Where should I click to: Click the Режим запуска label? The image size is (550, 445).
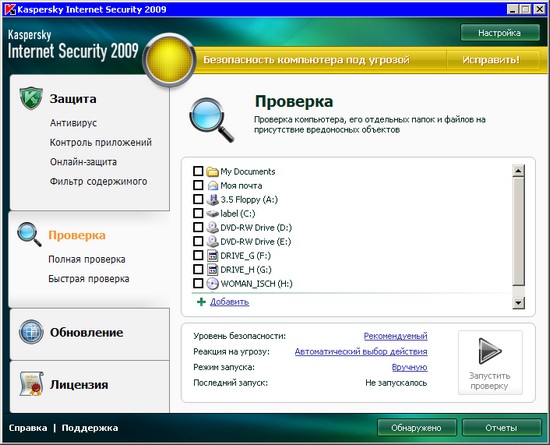(x=224, y=368)
